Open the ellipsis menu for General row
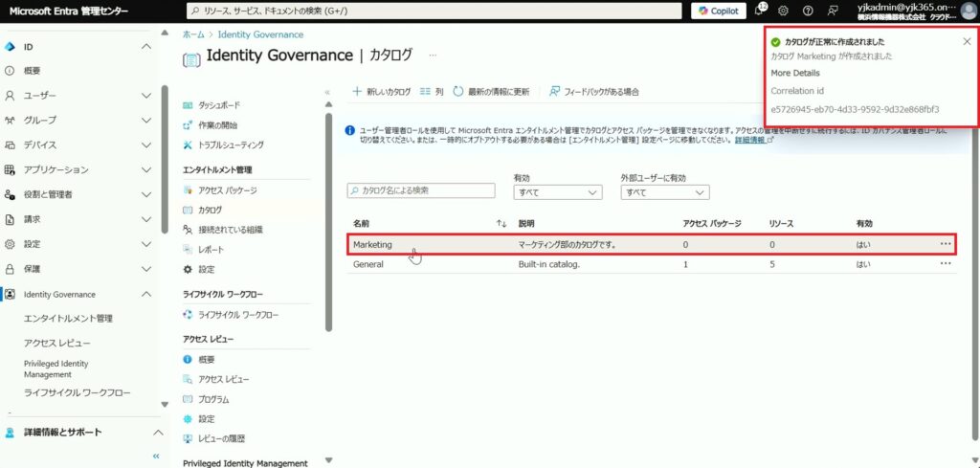Image resolution: width=980 pixels, height=468 pixels. 946,264
